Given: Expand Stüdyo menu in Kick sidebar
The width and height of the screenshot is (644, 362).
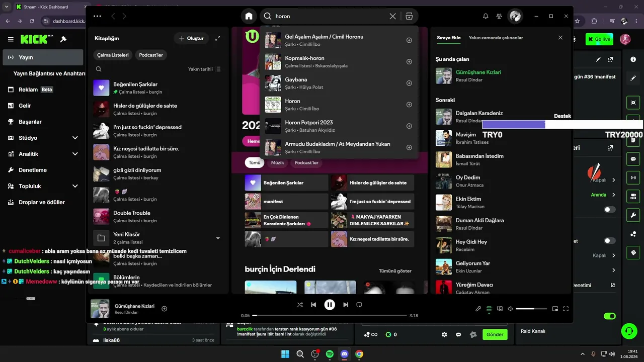Looking at the screenshot, I should coord(75,138).
